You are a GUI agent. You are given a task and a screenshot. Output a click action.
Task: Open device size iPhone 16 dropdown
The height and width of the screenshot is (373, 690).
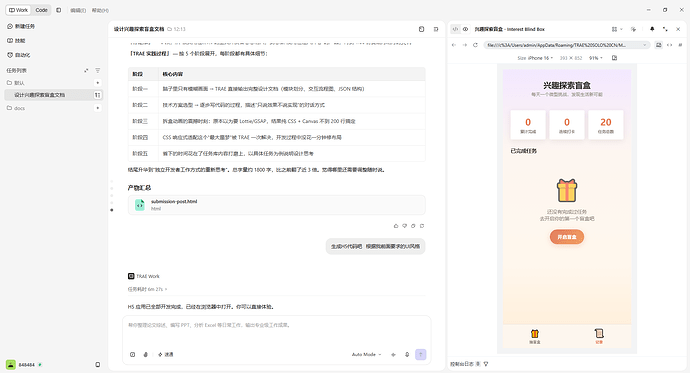pyautogui.click(x=536, y=58)
